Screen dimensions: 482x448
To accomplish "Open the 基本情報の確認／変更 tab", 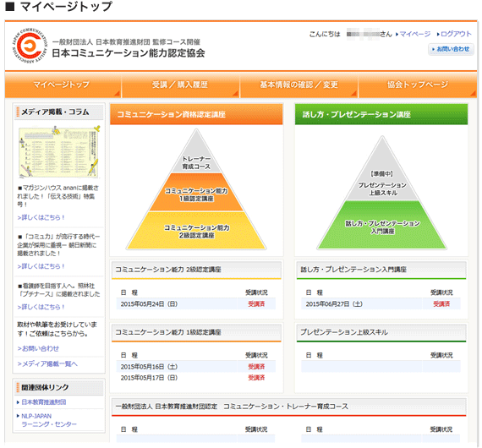I will 299,85.
